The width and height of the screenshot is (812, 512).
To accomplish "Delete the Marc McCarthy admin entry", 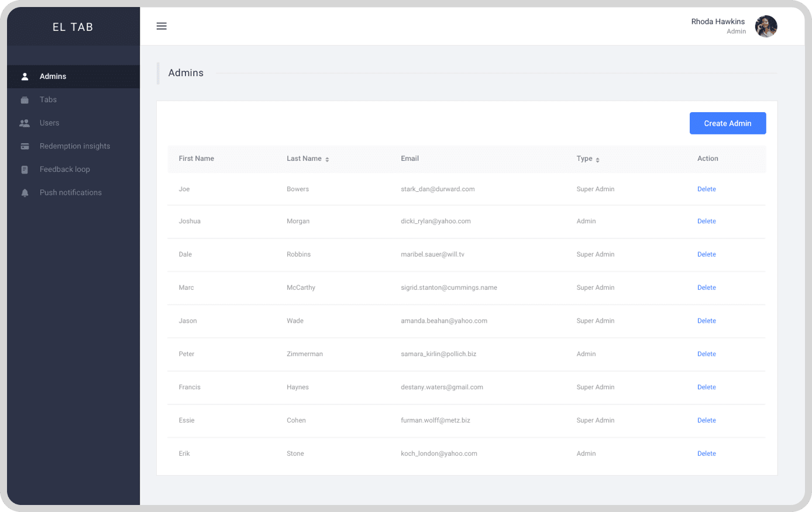I will tap(706, 288).
